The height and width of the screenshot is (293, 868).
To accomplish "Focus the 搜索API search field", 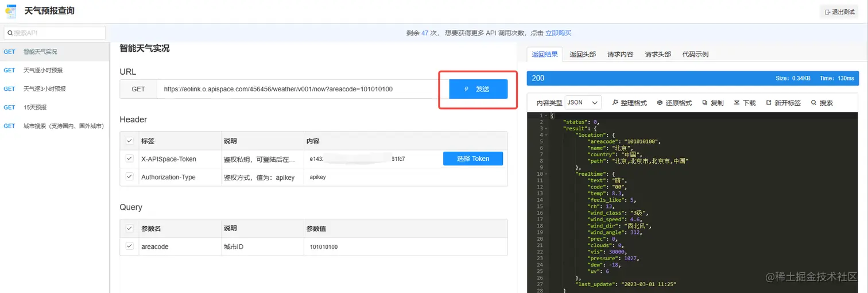I will click(x=55, y=33).
